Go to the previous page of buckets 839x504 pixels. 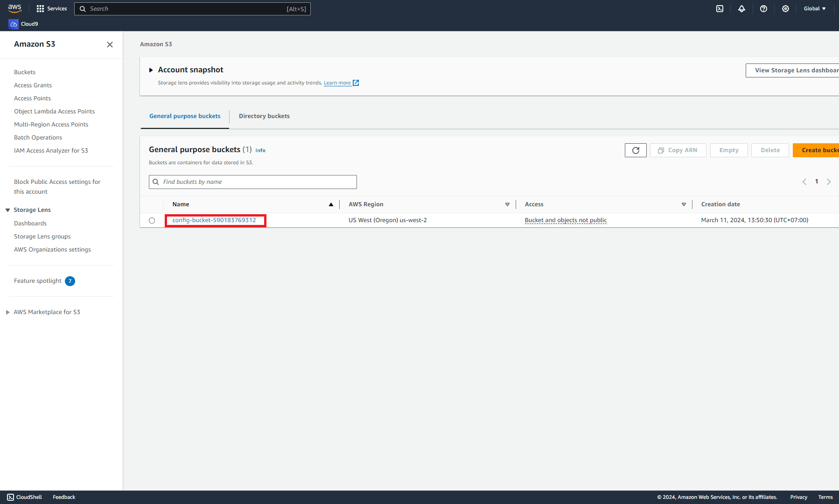click(x=804, y=182)
